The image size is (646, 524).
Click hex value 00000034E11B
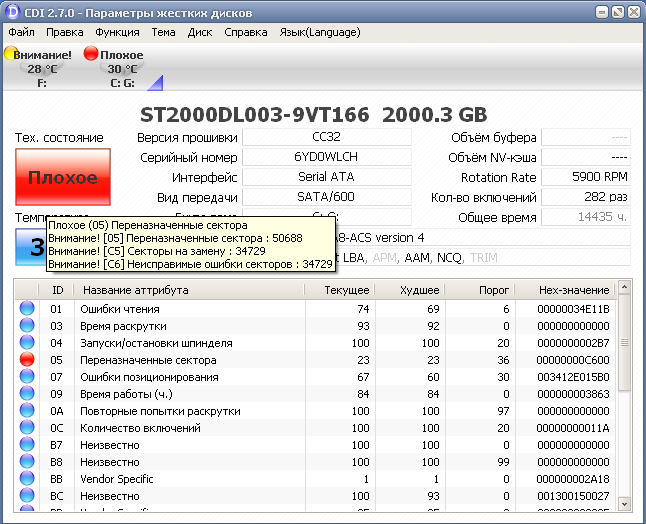573,309
